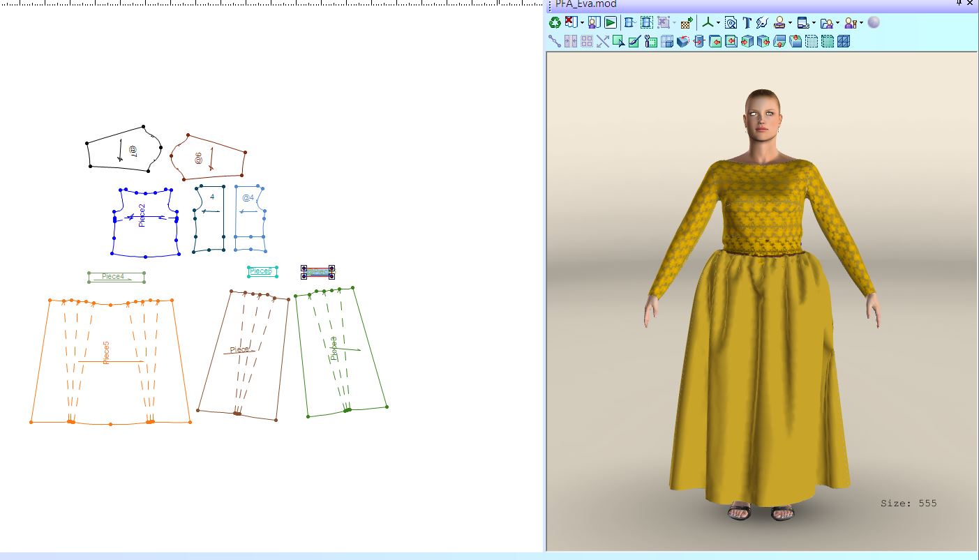Toggle the dark blue mesh grid view
This screenshot has width=979, height=560.
844,41
